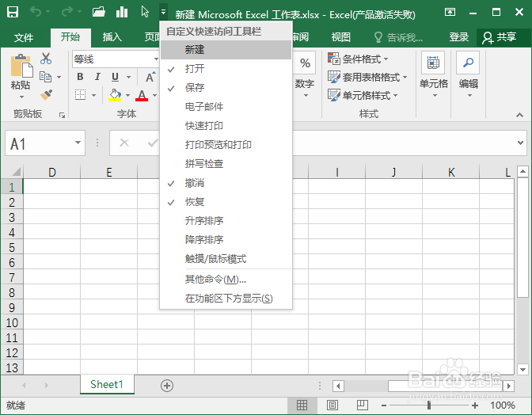The image size is (532, 415).
Task: Click the 登录 sign-in button
Action: click(x=458, y=37)
